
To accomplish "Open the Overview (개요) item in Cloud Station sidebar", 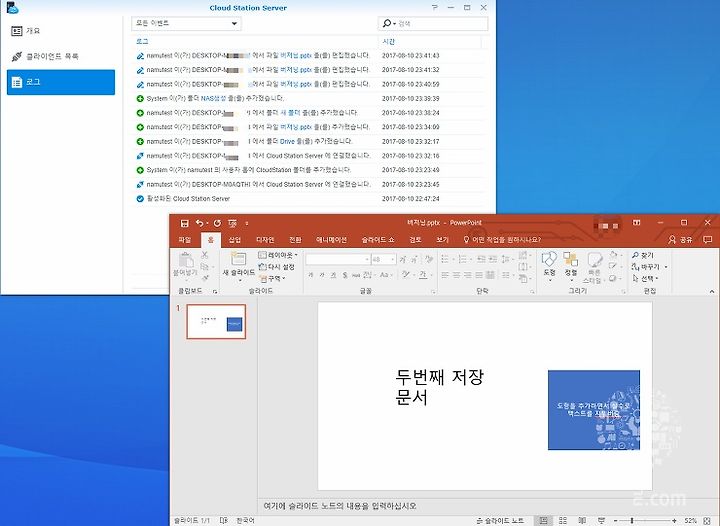I will pos(61,31).
